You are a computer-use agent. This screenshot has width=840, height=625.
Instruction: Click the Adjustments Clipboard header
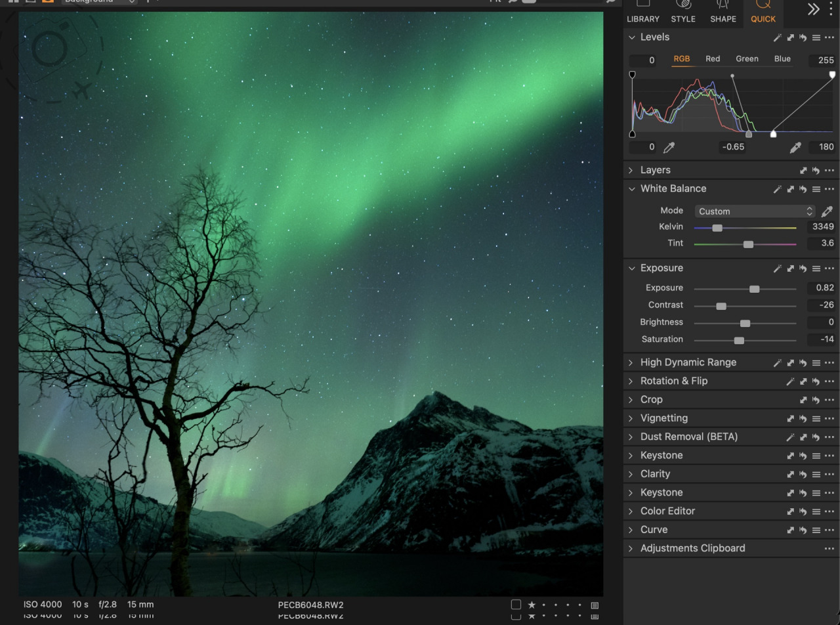coord(693,548)
